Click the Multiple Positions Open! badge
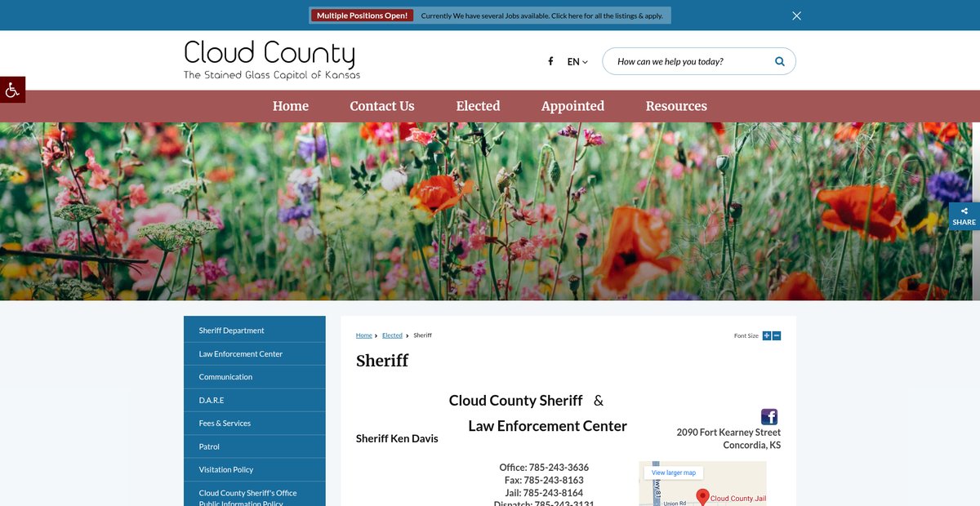 362,16
